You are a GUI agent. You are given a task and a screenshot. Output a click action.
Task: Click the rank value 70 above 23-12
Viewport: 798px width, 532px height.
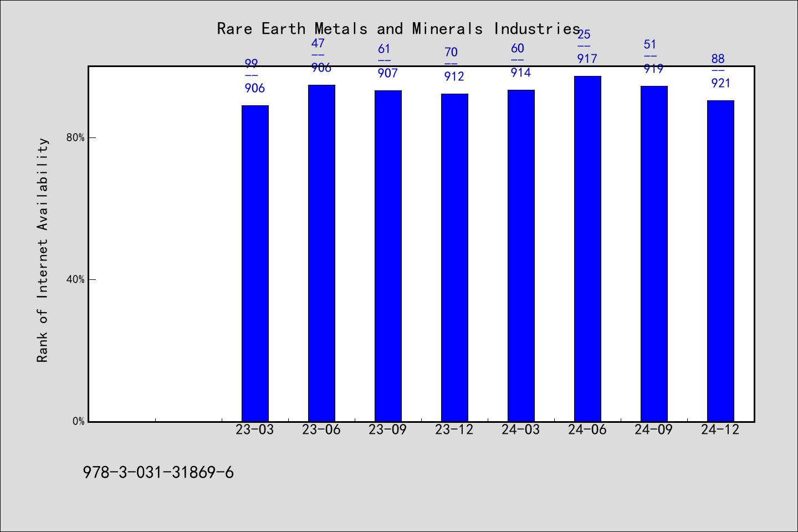(x=451, y=52)
